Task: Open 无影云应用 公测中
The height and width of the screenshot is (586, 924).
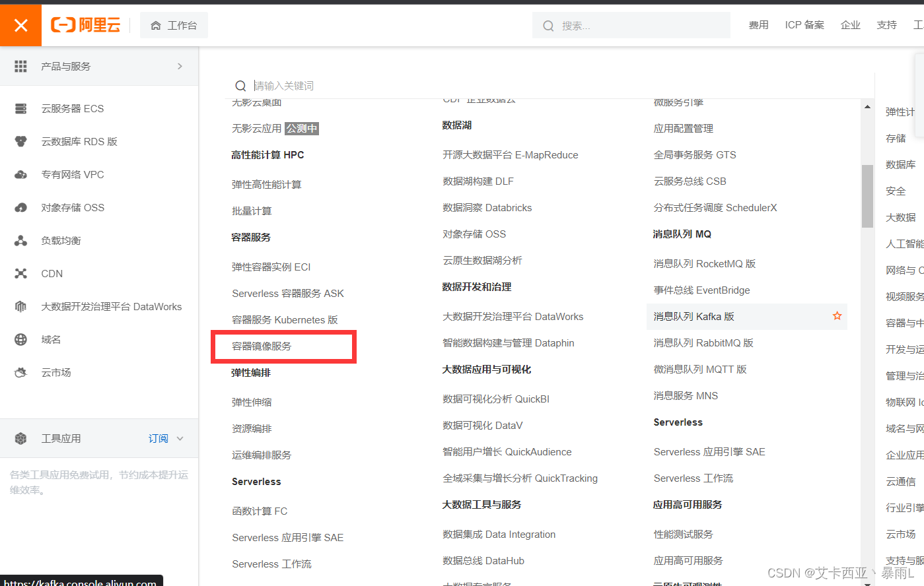Action: 275,128
